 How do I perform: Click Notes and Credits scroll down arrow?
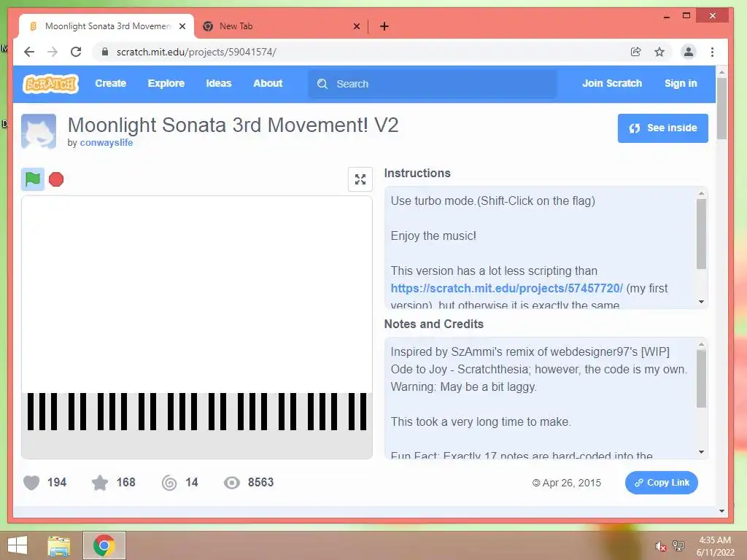click(x=701, y=452)
